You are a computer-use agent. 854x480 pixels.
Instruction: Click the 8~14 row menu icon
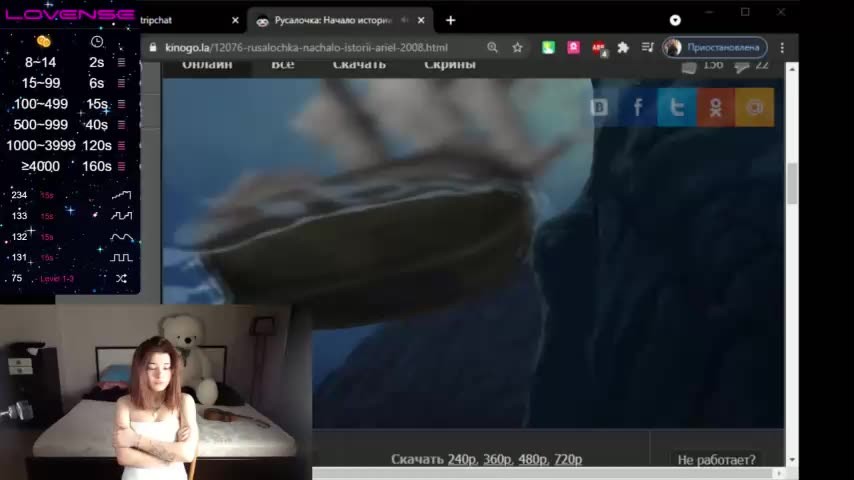pos(121,63)
